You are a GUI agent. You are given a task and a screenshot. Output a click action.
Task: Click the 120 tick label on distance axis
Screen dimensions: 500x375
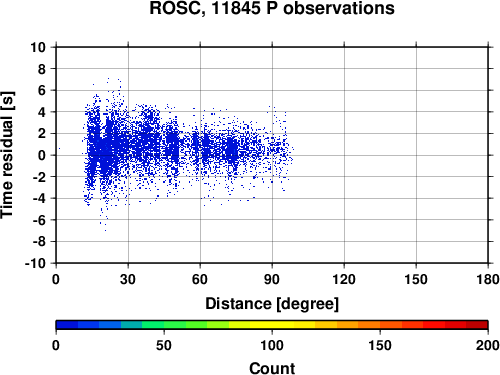[344, 279]
